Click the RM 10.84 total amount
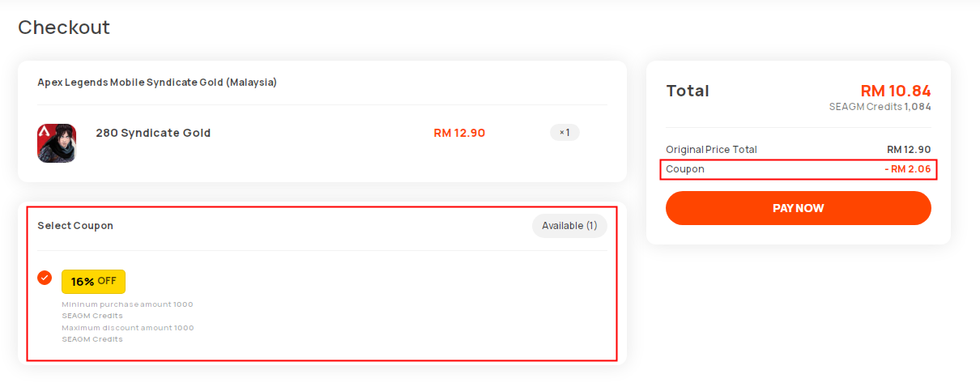 tap(896, 91)
